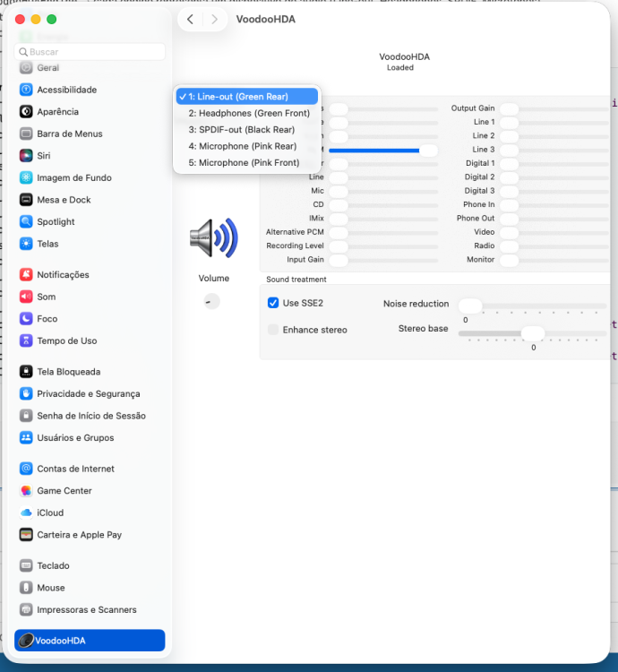The height and width of the screenshot is (672, 618).
Task: Open Tela Bloqueada icon in sidebar
Action: [26, 372]
